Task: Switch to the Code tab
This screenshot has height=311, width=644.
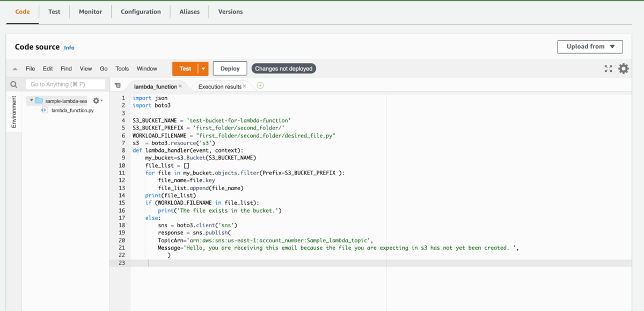Action: coord(23,11)
